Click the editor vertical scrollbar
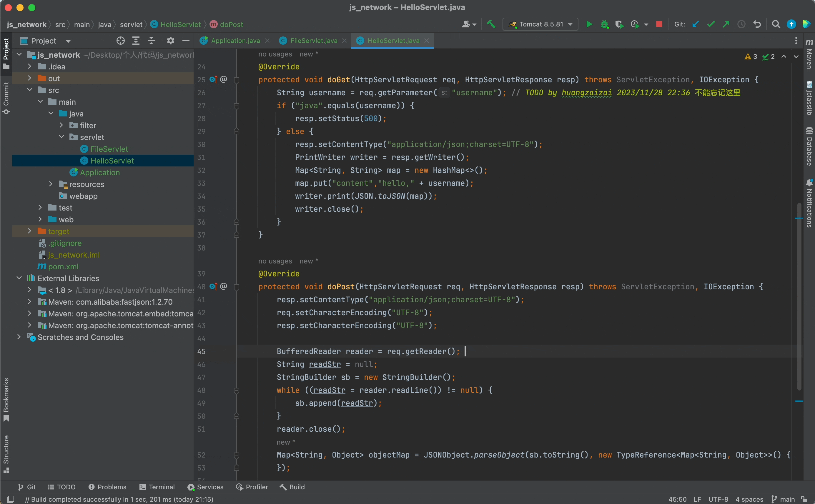This screenshot has width=815, height=504. [x=799, y=296]
